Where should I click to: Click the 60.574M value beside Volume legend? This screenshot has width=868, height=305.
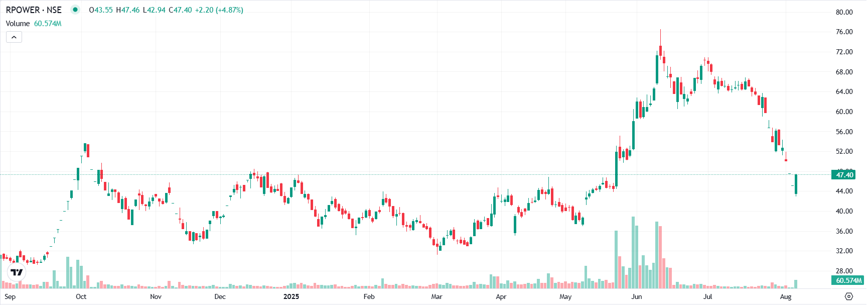(x=48, y=24)
